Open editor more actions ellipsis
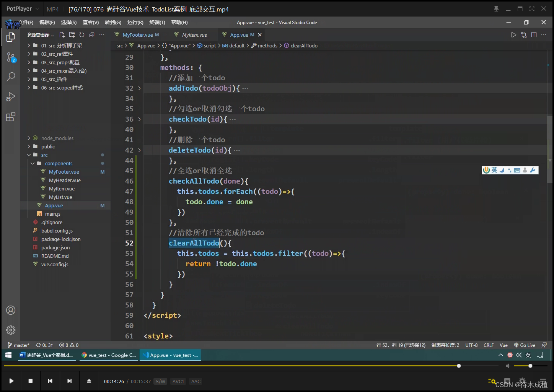 pos(544,35)
